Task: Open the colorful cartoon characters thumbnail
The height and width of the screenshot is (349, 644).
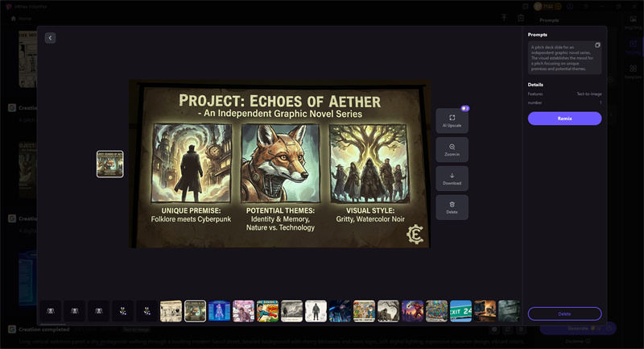Action: coord(365,311)
